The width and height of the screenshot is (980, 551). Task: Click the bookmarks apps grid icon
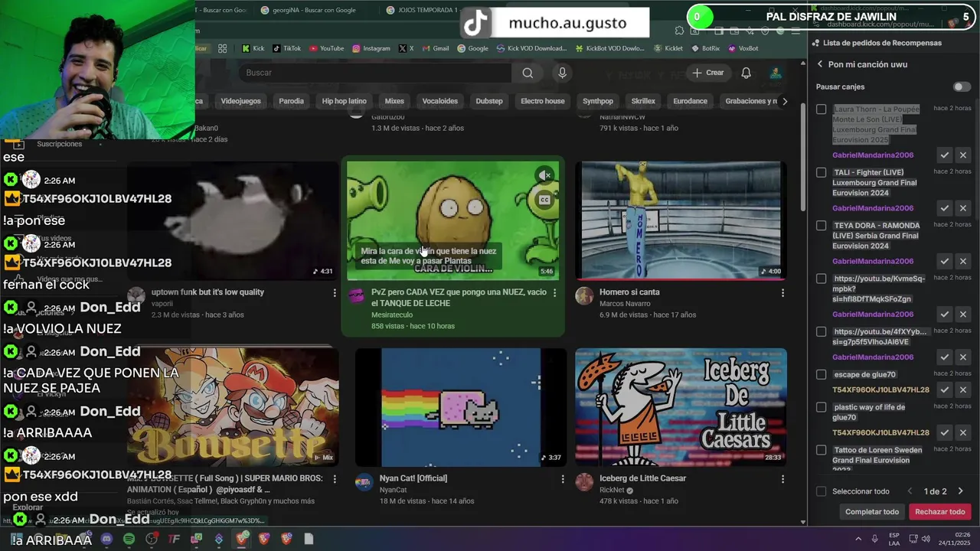[x=222, y=48]
